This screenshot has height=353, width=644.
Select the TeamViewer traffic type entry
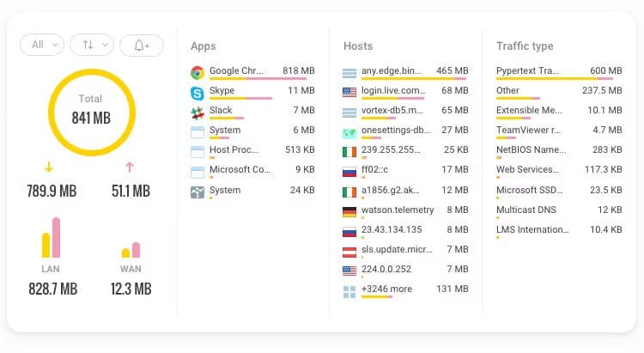pos(559,131)
